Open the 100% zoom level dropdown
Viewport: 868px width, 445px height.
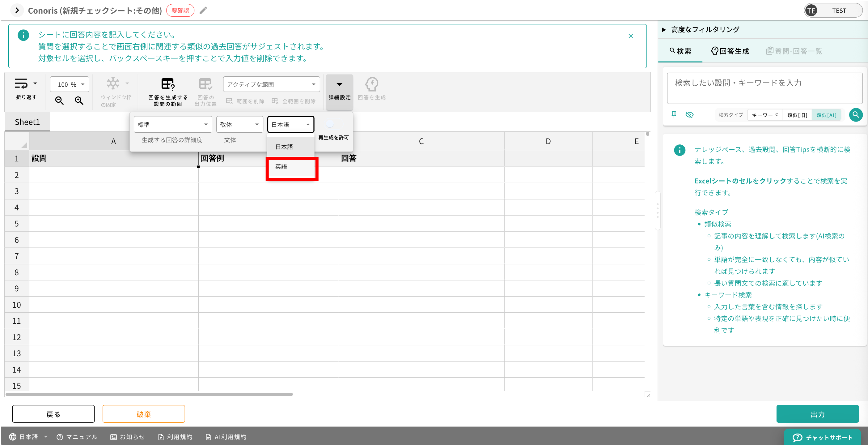click(x=70, y=84)
